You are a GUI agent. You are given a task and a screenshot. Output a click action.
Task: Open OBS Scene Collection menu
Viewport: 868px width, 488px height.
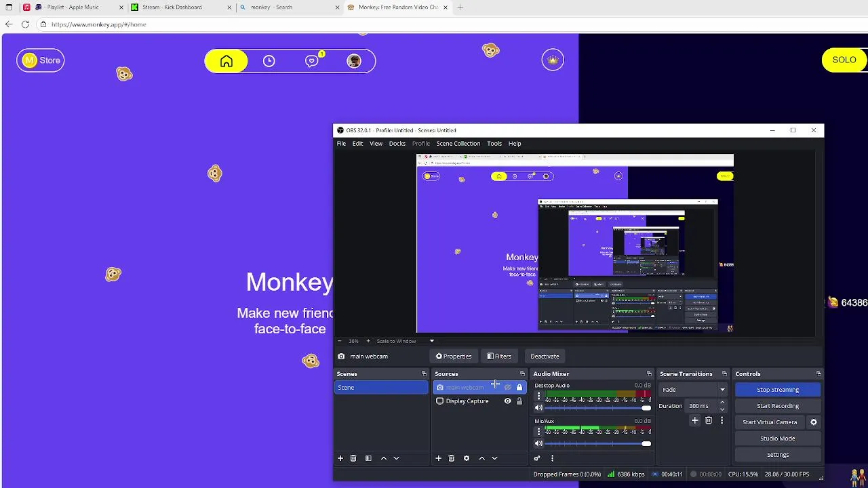458,144
